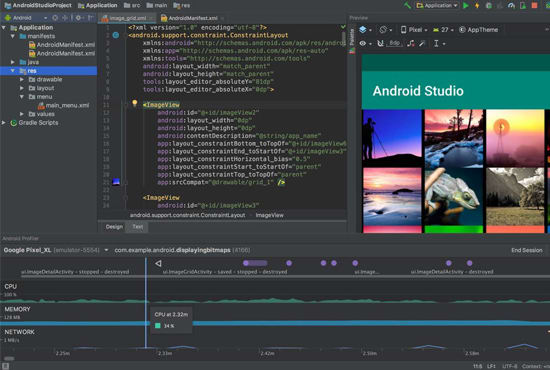Image resolution: width=550 pixels, height=370 pixels.
Task: Click the yellow lightbulb intention icon
Action: (134, 103)
